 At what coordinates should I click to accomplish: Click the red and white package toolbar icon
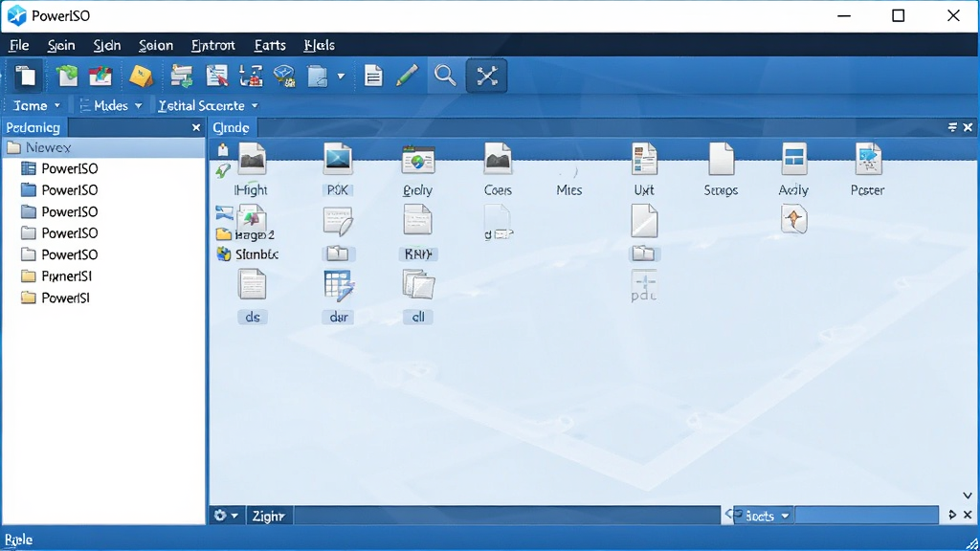click(x=100, y=77)
